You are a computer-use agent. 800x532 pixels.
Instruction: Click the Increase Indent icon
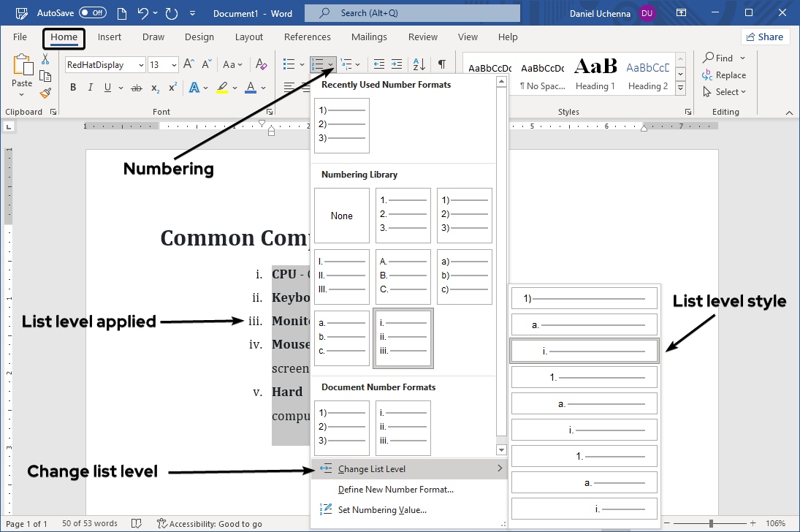coord(397,64)
